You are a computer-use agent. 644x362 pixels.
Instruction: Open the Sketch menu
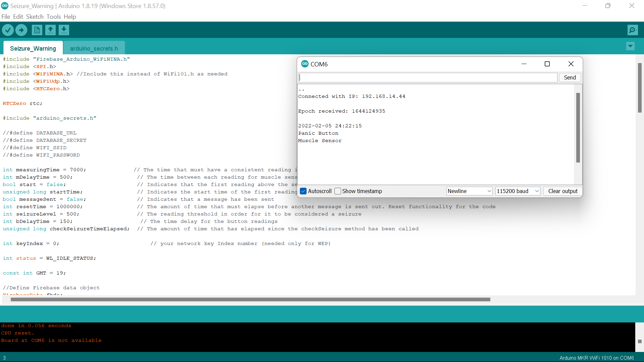[35, 17]
